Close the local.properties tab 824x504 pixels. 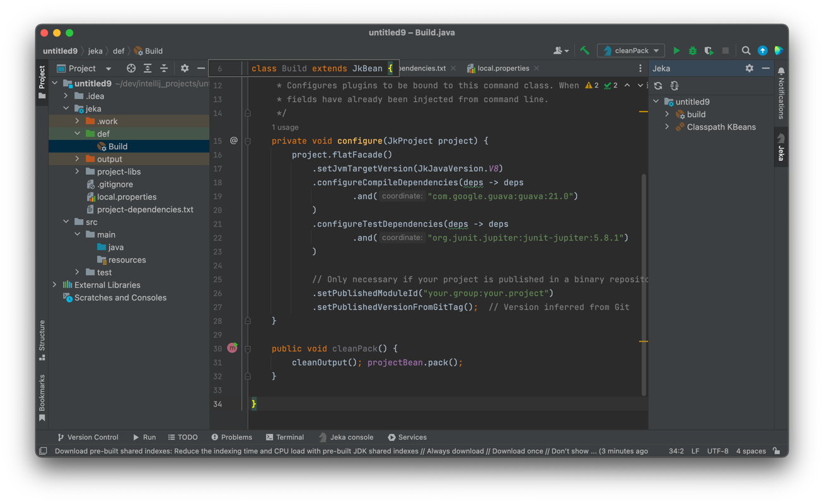(x=537, y=68)
